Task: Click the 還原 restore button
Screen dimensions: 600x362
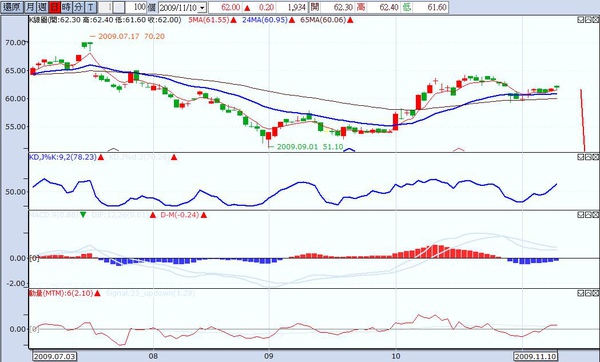Action: tap(13, 7)
